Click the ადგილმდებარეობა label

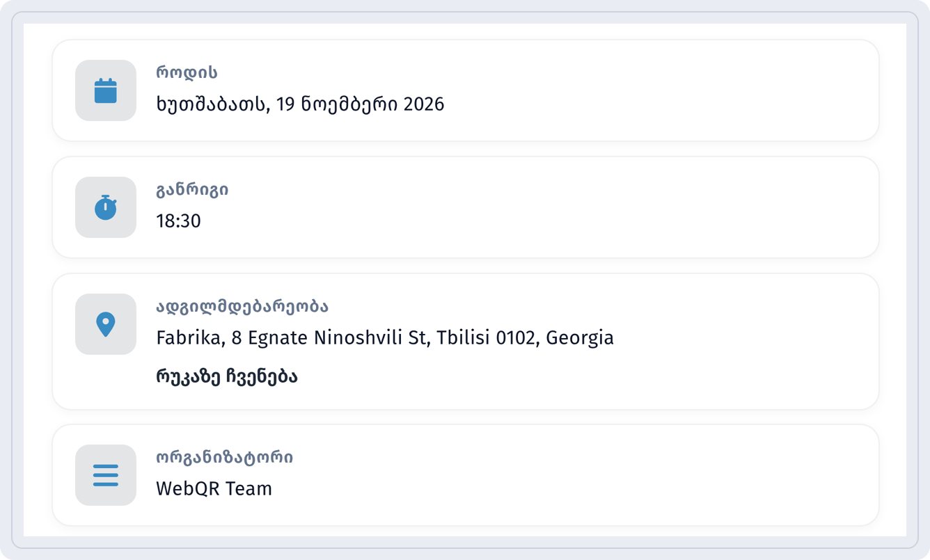point(242,307)
